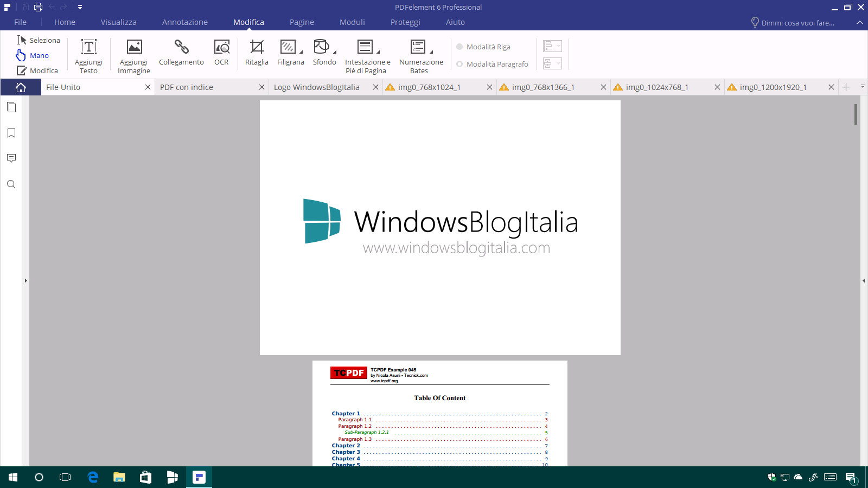Image resolution: width=868 pixels, height=488 pixels.
Task: Switch to the Visualizza ribbon tab
Action: point(118,22)
